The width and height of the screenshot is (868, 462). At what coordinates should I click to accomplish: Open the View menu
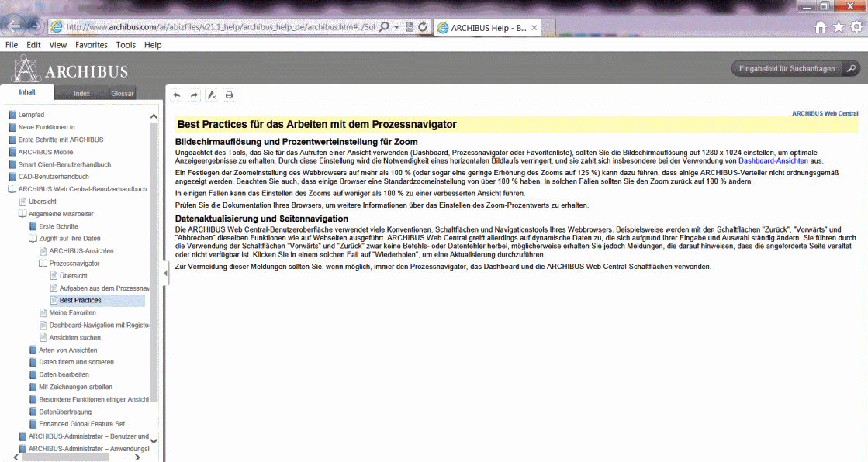pyautogui.click(x=57, y=45)
